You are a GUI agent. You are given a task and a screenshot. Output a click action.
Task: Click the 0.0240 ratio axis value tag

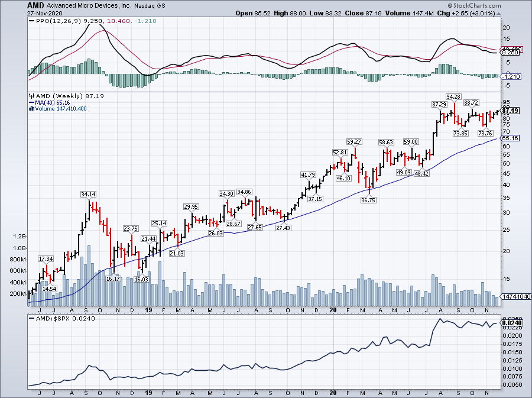click(x=512, y=323)
